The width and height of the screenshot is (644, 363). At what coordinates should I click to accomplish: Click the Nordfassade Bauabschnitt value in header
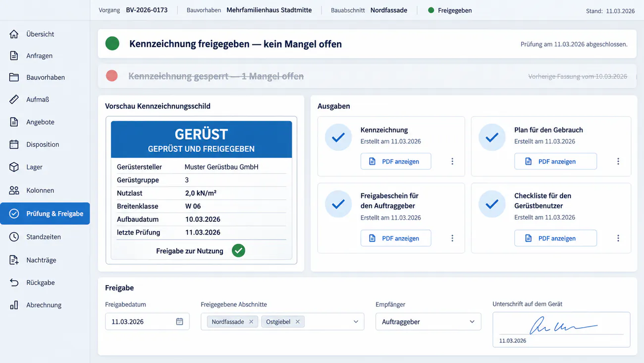click(389, 10)
